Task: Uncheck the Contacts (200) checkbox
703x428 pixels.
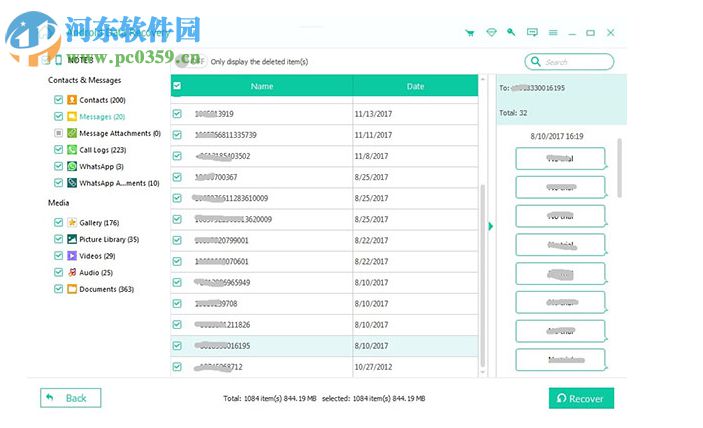Action: (58, 99)
